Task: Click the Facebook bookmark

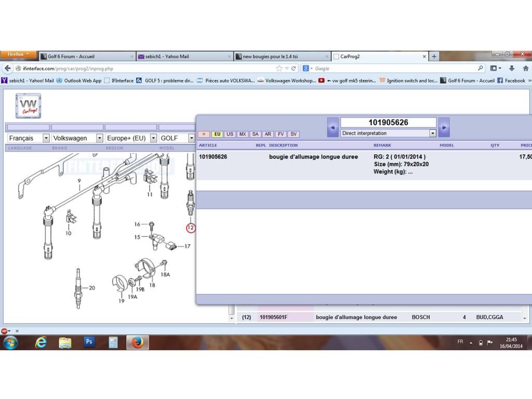Action: pos(511,81)
